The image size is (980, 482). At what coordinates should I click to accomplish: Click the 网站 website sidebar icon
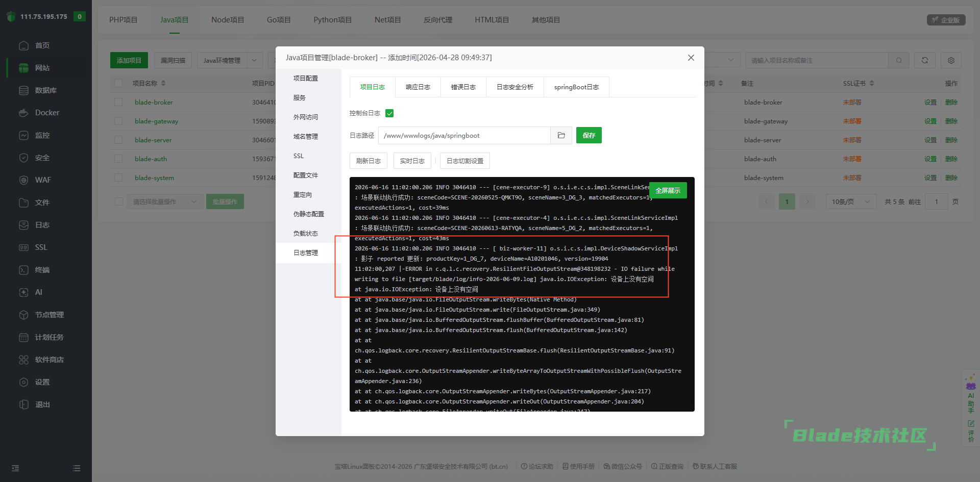click(23, 68)
